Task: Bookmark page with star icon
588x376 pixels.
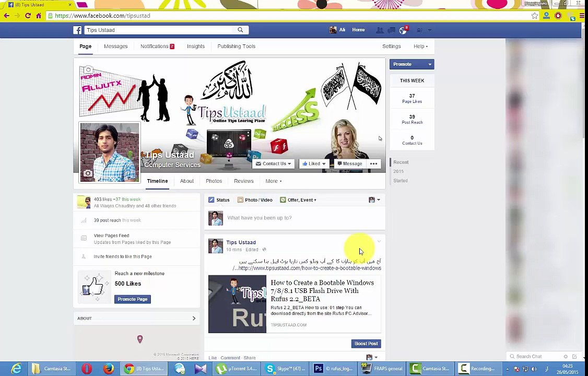Action: click(535, 16)
